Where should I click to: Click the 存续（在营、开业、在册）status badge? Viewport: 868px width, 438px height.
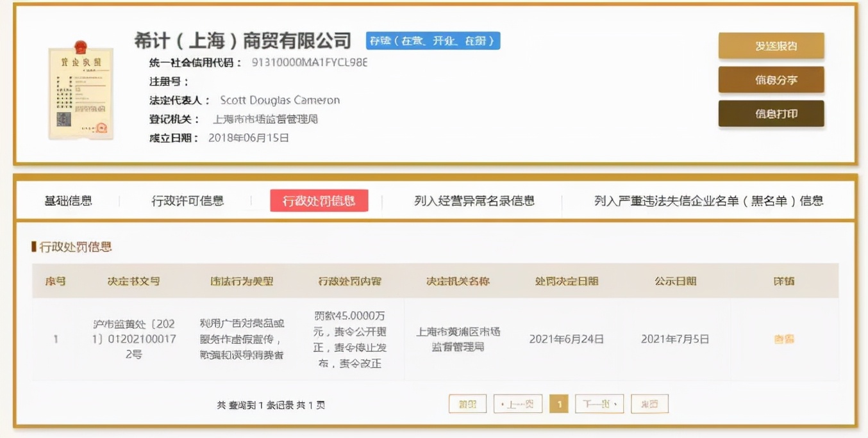tap(431, 40)
